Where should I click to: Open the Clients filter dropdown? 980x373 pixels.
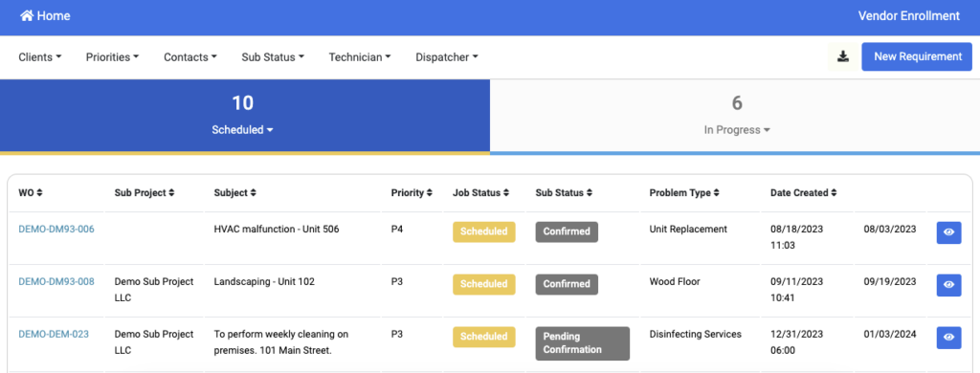[40, 56]
